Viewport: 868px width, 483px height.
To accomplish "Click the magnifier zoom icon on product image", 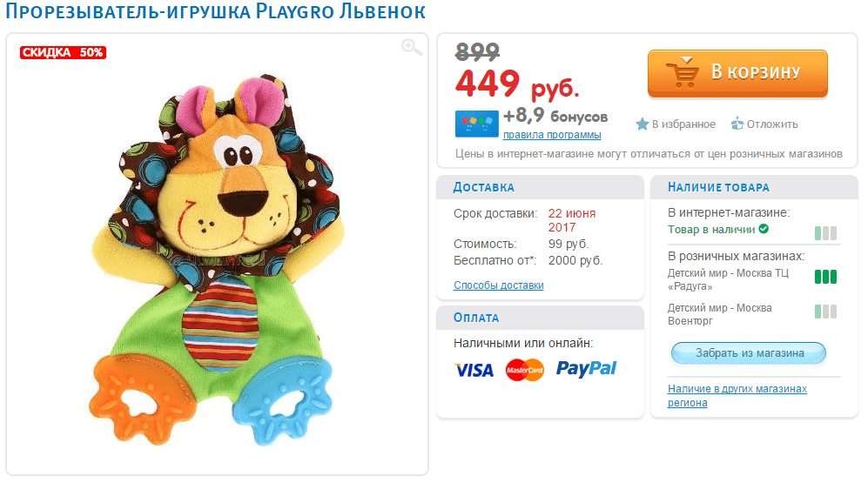I will coord(411,48).
